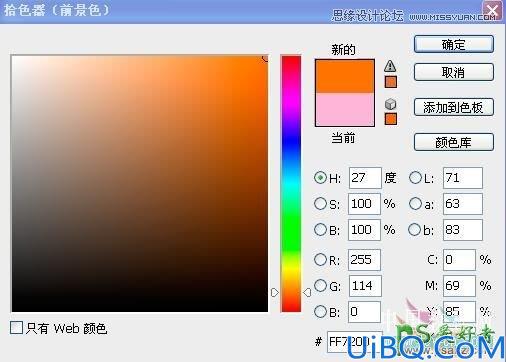Click the right hue slider arrow
The width and height of the screenshot is (506, 362).
[x=307, y=293]
